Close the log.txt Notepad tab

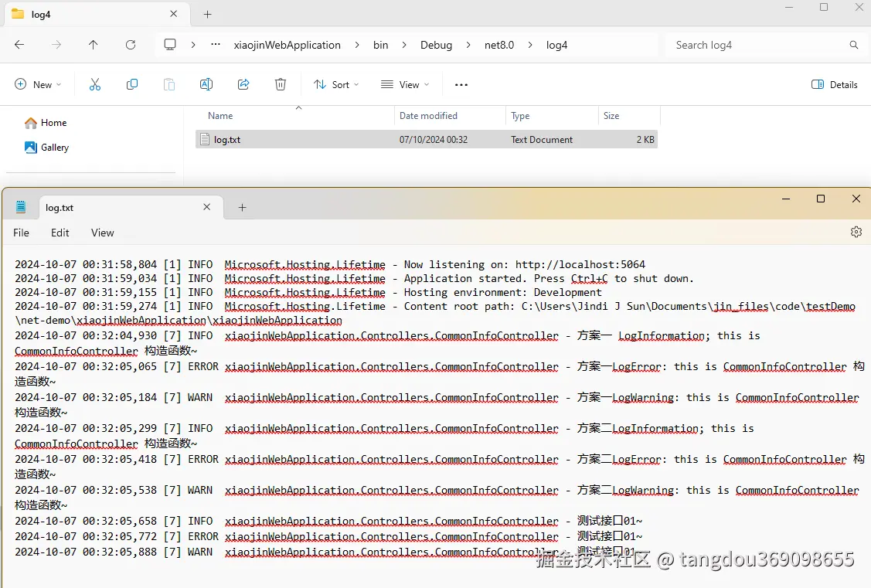coord(206,207)
